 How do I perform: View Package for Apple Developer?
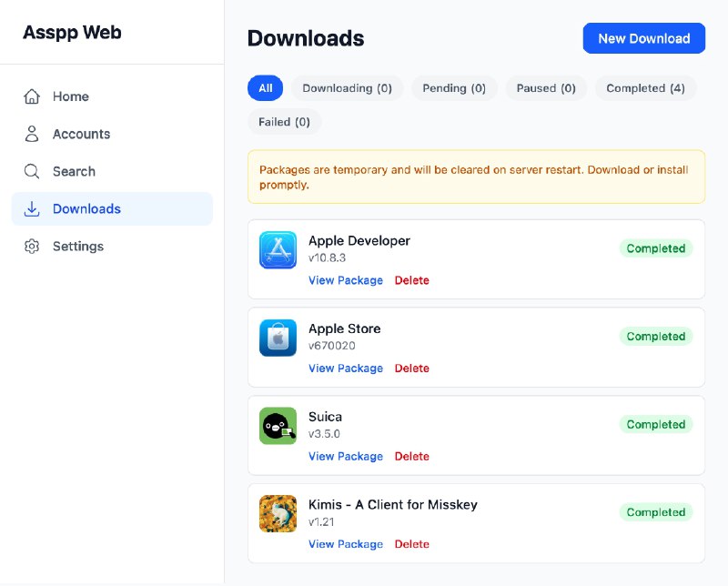(346, 280)
